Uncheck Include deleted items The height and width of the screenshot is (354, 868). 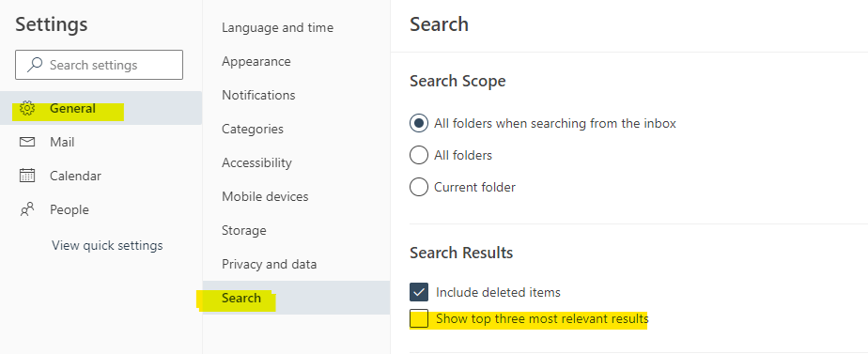point(419,292)
